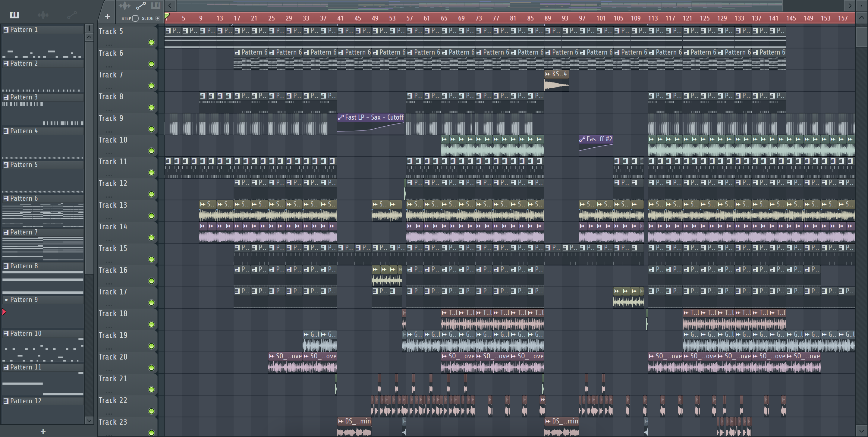868x437 pixels.
Task: Focus pattern clips in the playlist
Action: pyautogui.click(x=155, y=6)
